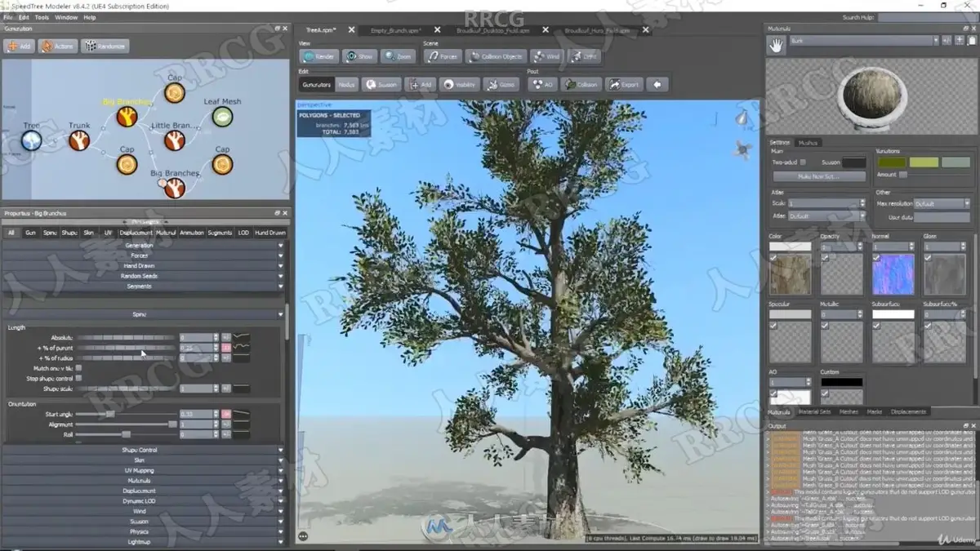This screenshot has height=551, width=980.
Task: Open the Tools menu
Action: click(42, 17)
